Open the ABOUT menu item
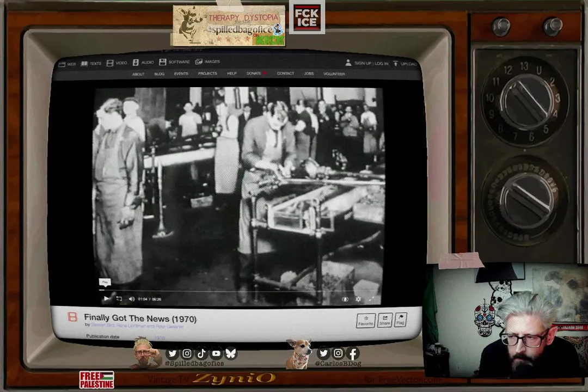Viewport: 588px width, 392px height. coord(138,74)
